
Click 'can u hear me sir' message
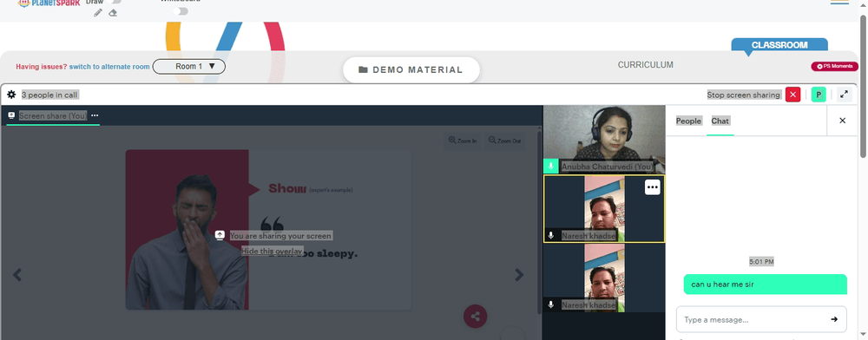[765, 284]
